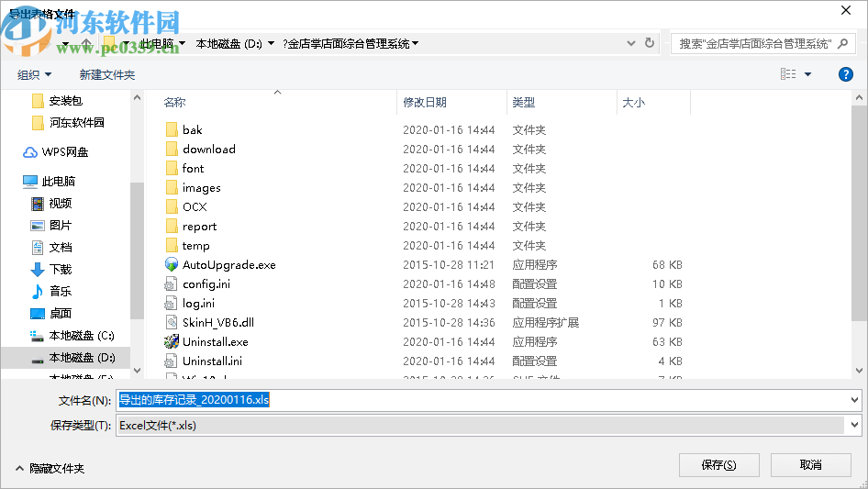The image size is (868, 489).
Task: Close the 导出表格文件 dialog
Action: pos(846,10)
